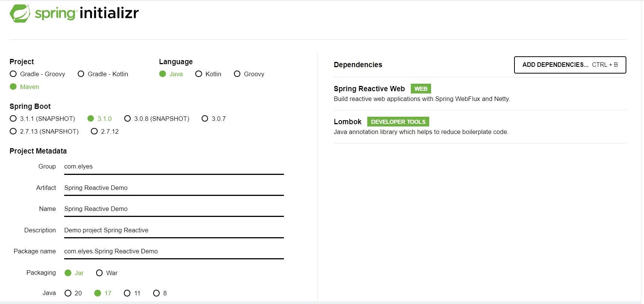Select Maven project type
The image size is (644, 304).
(x=24, y=87)
